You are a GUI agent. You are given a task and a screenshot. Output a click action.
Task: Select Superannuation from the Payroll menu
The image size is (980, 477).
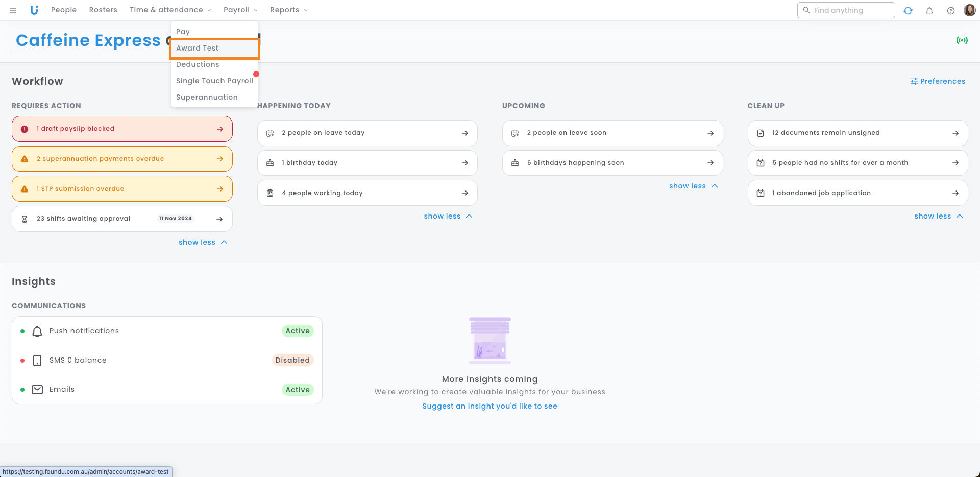point(207,97)
